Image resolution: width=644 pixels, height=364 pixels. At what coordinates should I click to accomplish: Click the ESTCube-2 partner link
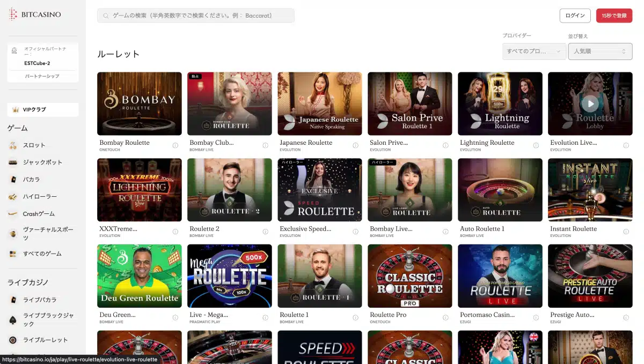[x=37, y=63]
